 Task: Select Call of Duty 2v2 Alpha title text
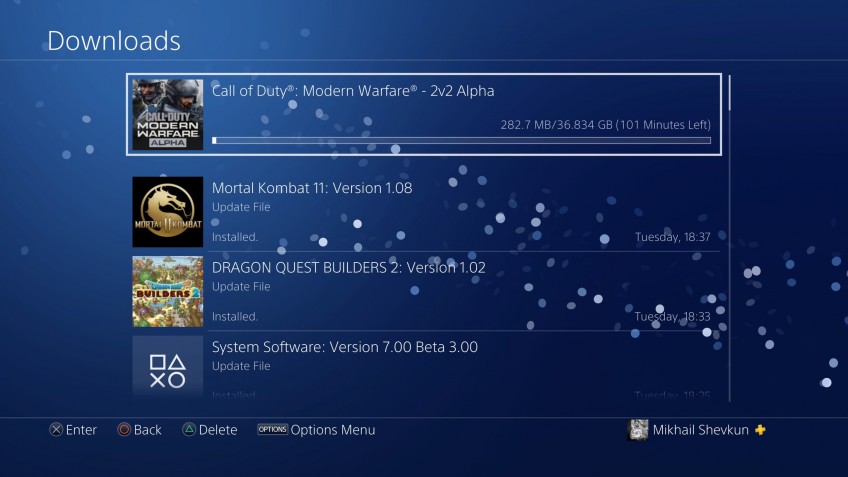(x=353, y=91)
